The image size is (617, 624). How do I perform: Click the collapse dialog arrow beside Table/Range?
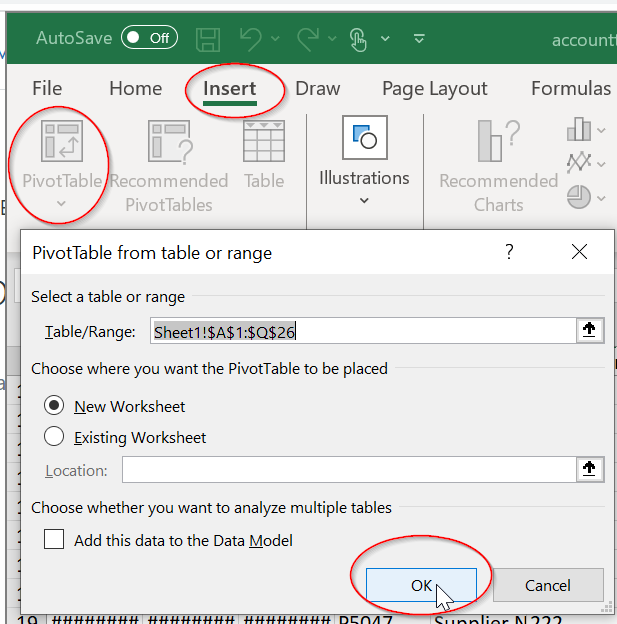[x=590, y=330]
